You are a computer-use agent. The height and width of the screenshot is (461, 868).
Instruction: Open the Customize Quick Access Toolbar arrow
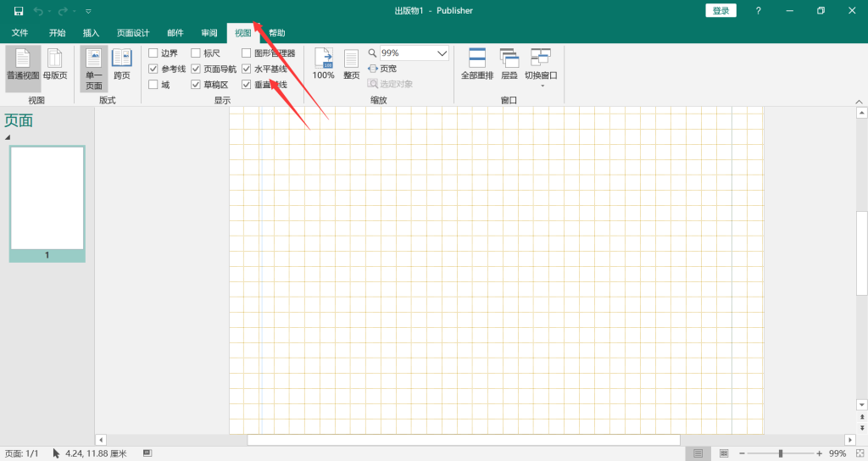88,11
